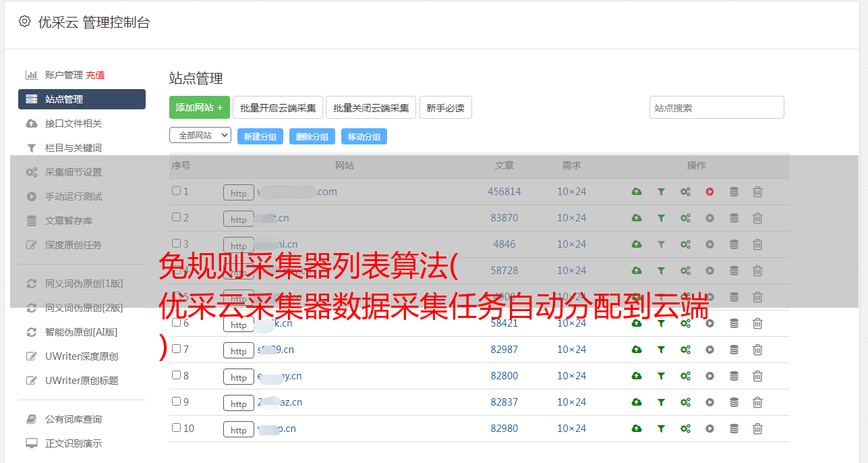Image resolution: width=868 pixels, height=463 pixels.
Task: Open database icon in row 3
Action: [734, 244]
